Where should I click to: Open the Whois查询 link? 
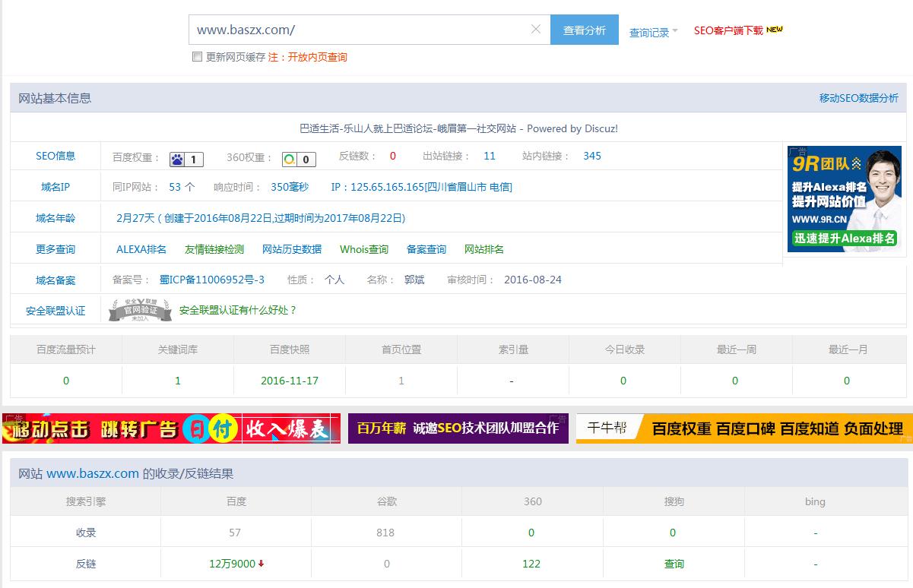[x=364, y=249]
